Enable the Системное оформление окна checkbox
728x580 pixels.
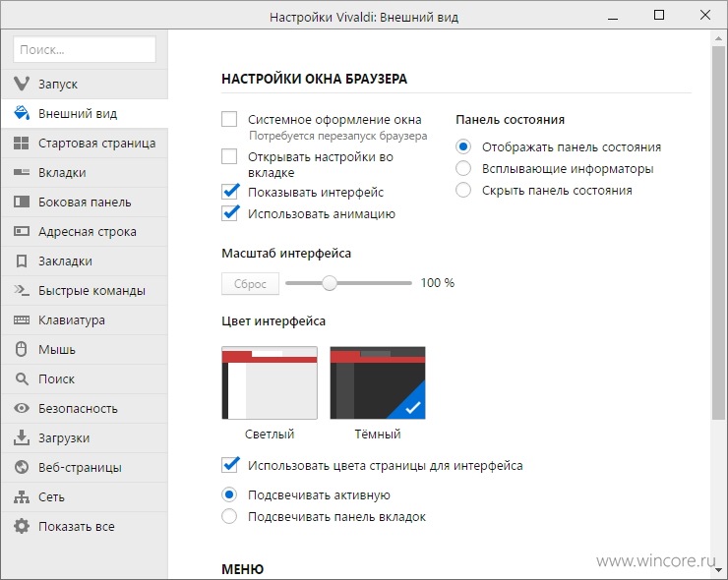tap(229, 119)
